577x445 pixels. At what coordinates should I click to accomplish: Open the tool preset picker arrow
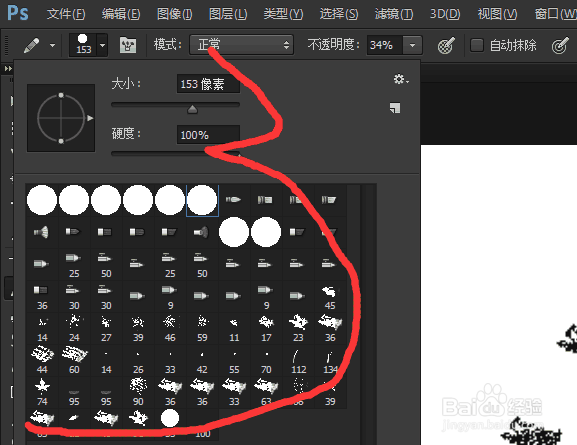(53, 46)
